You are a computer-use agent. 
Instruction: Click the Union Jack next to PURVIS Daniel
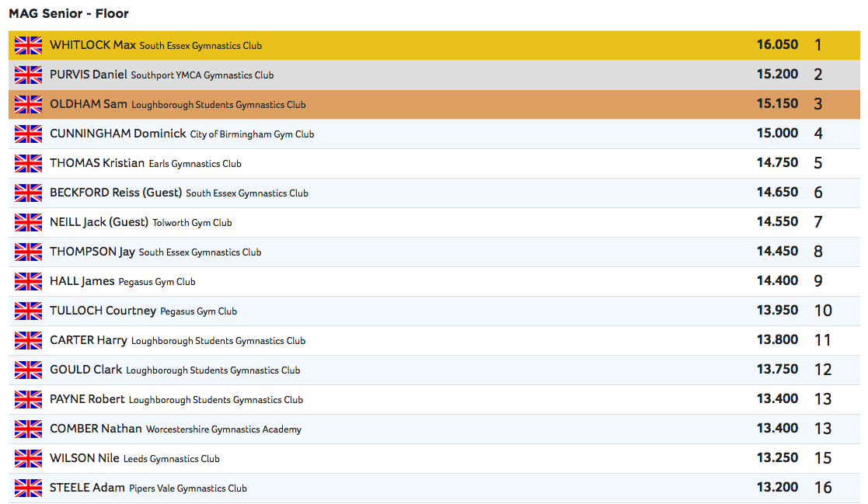(x=28, y=75)
